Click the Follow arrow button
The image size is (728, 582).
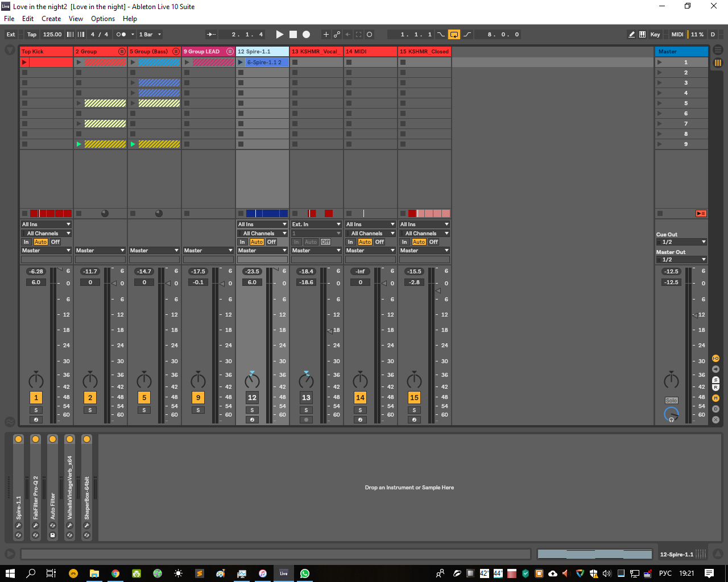[212, 34]
